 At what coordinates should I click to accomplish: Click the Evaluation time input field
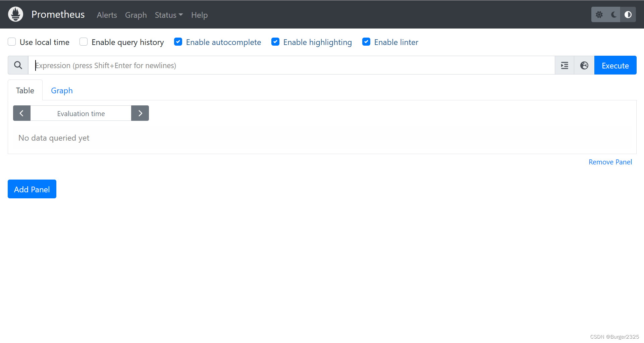tap(81, 113)
